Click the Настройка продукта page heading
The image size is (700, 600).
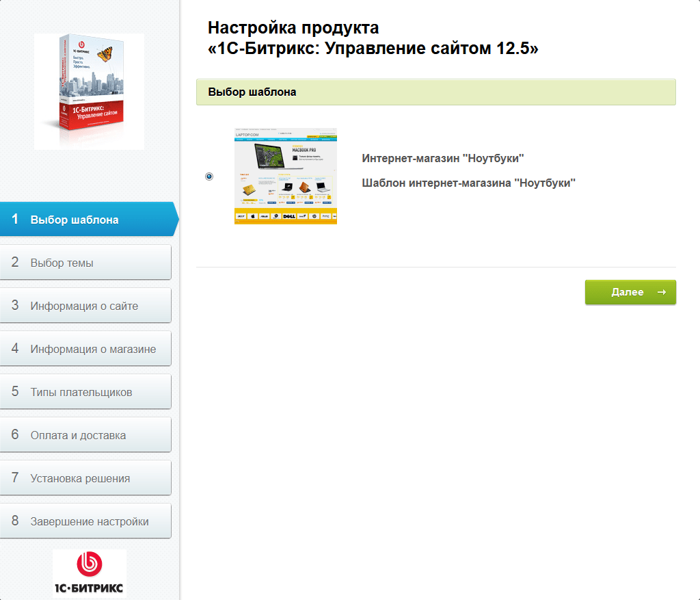[373, 38]
